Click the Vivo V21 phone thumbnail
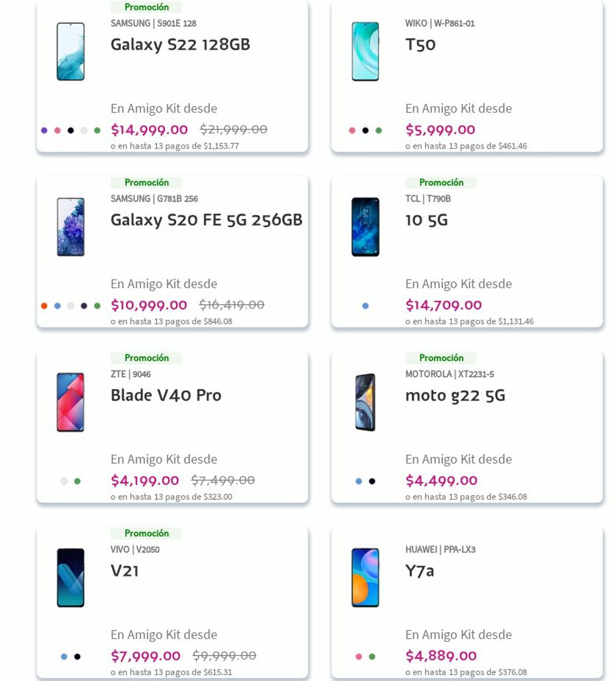Viewport: 616px width, 681px height. [x=70, y=578]
